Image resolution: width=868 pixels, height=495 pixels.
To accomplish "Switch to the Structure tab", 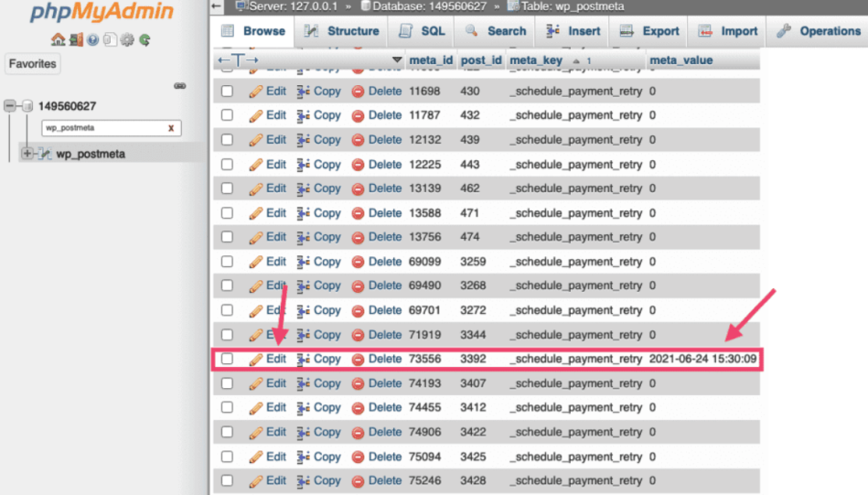I will [x=341, y=31].
